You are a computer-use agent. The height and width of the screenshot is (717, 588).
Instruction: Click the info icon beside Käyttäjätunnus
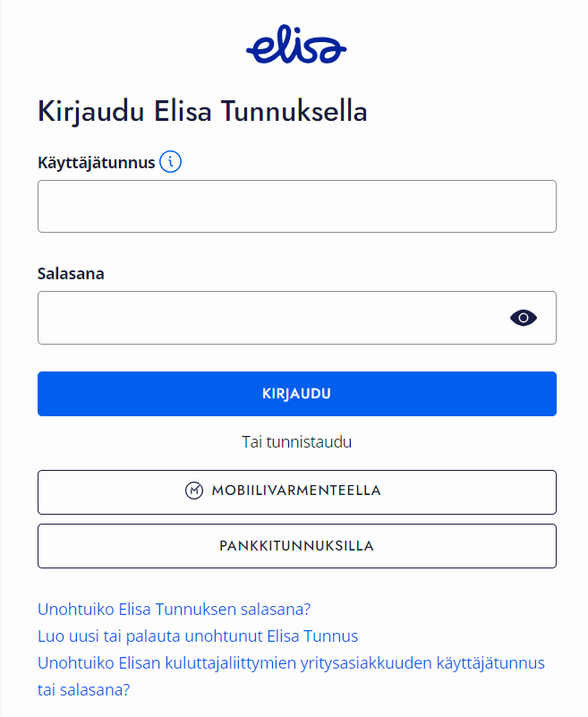[171, 162]
